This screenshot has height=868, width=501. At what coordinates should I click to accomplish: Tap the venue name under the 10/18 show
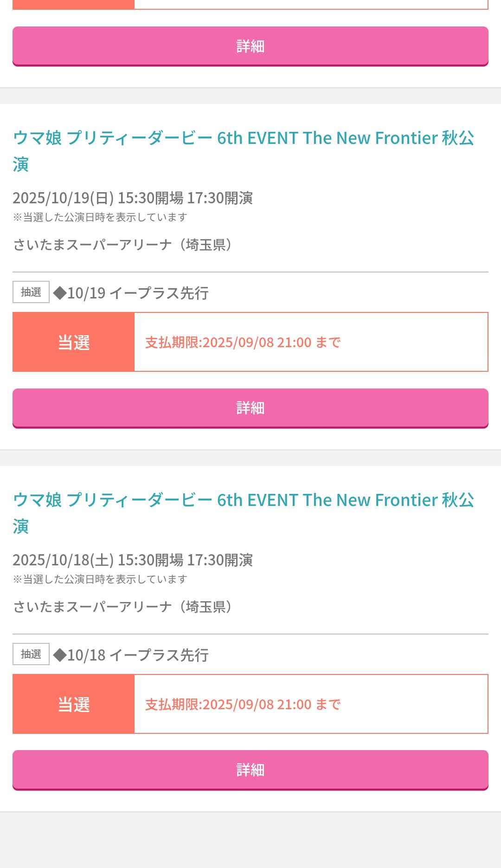[122, 607]
